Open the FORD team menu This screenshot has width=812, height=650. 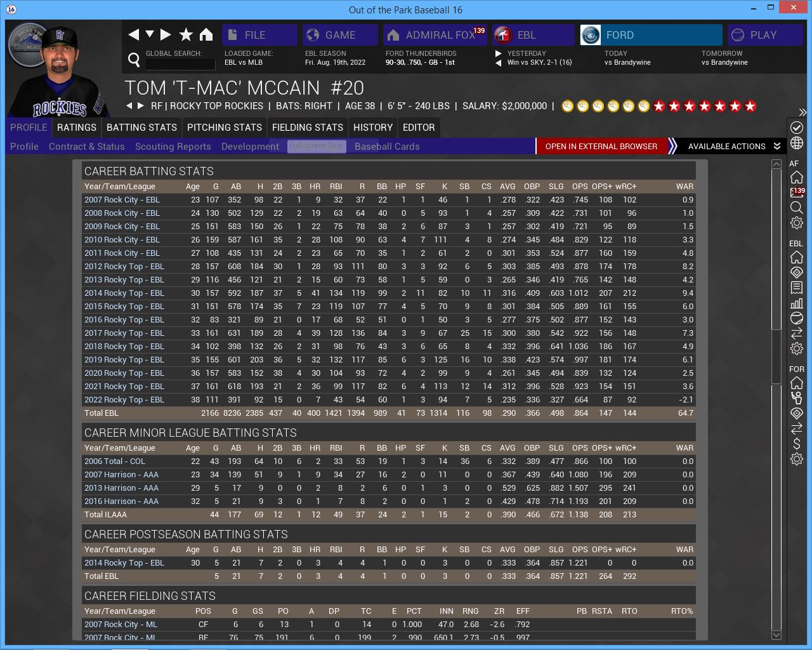(x=651, y=35)
